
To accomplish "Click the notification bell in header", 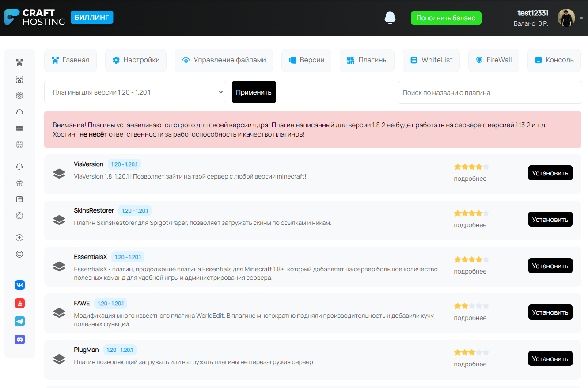I will pos(390,18).
